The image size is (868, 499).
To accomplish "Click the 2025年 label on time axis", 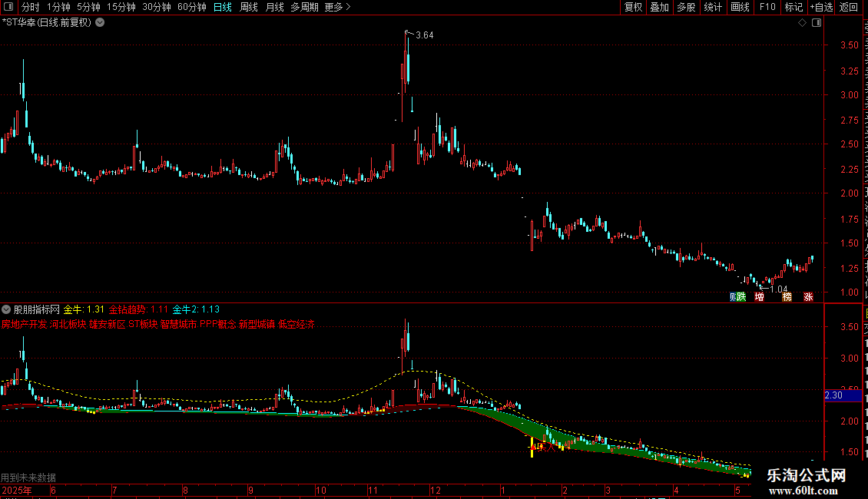I will click(17, 490).
